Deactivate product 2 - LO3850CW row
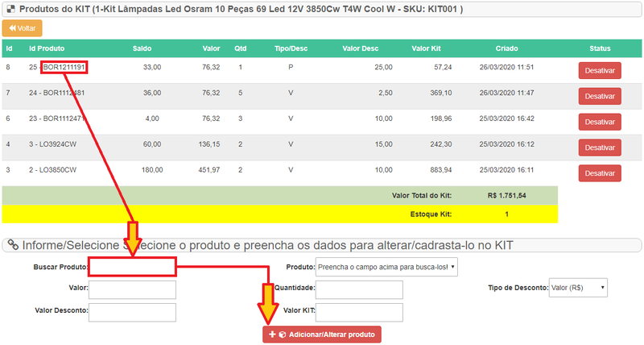 tap(600, 173)
